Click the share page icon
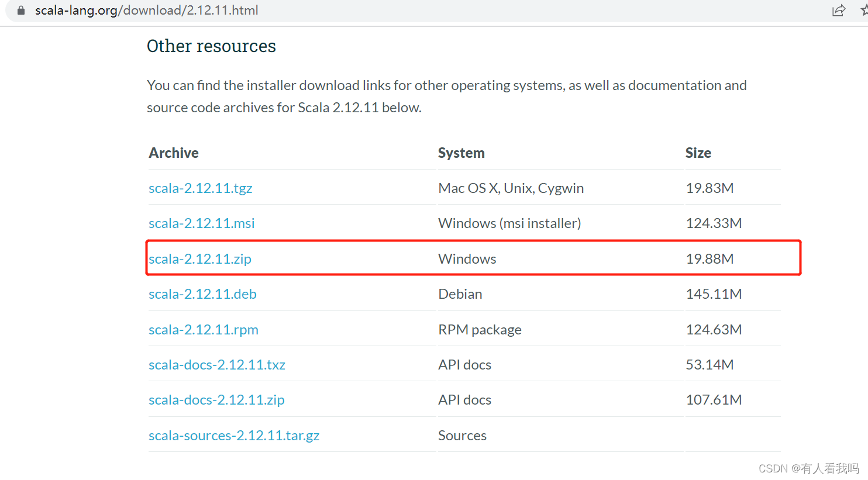The width and height of the screenshot is (868, 480). click(839, 11)
